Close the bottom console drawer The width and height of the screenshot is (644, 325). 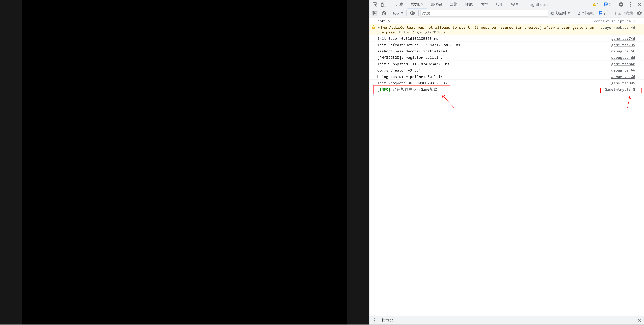tap(639, 320)
